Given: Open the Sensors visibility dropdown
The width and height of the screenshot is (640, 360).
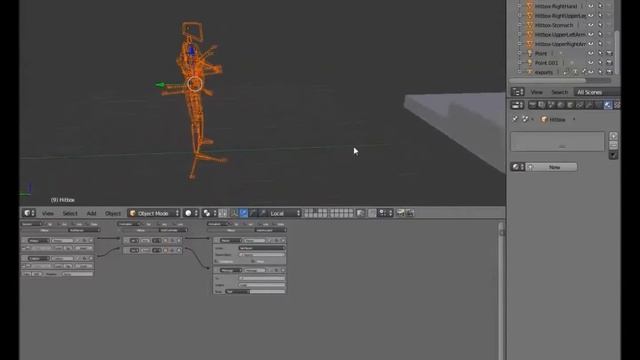Looking at the screenshot, I should point(32,224).
